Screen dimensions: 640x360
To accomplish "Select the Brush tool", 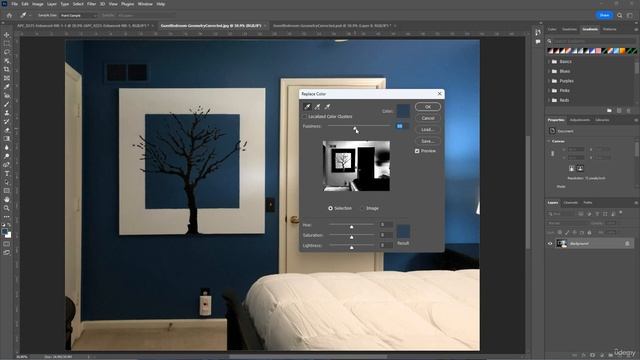I will click(7, 104).
